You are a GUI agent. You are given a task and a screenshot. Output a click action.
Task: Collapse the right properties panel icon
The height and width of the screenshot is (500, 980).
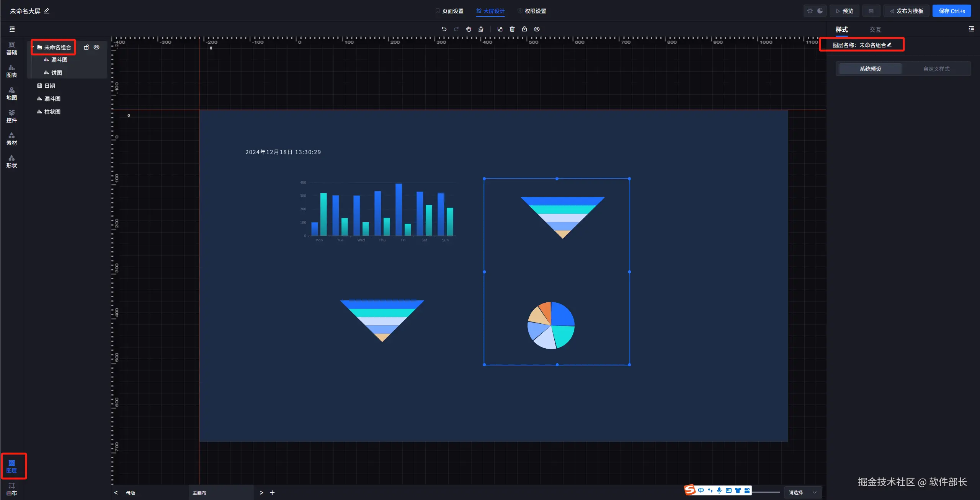pyautogui.click(x=971, y=29)
